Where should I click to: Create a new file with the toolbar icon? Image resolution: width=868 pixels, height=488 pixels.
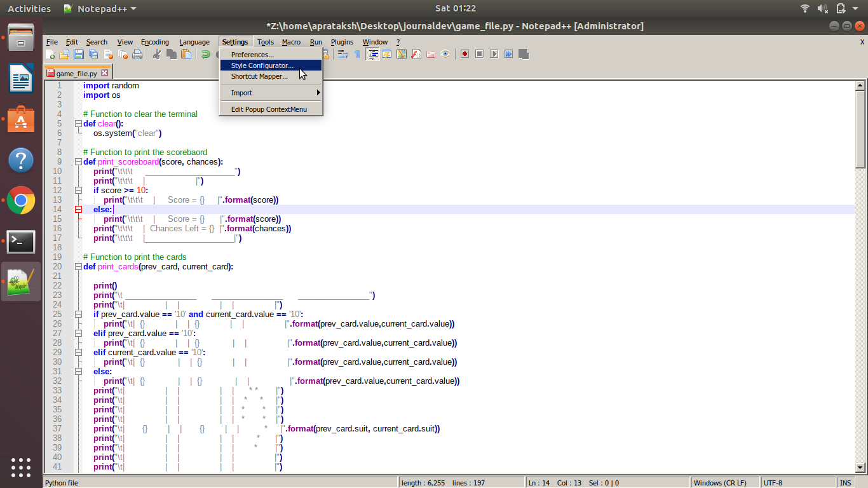tap(50, 54)
